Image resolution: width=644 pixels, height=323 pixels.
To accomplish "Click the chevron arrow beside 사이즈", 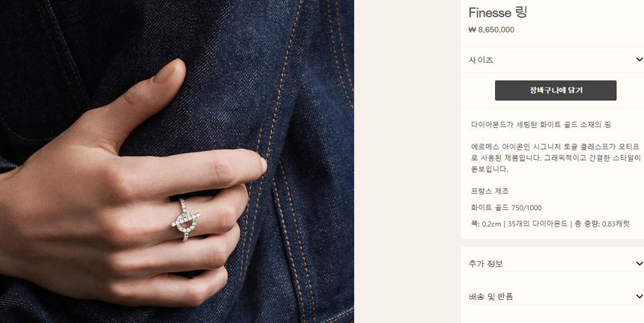I will [x=639, y=60].
